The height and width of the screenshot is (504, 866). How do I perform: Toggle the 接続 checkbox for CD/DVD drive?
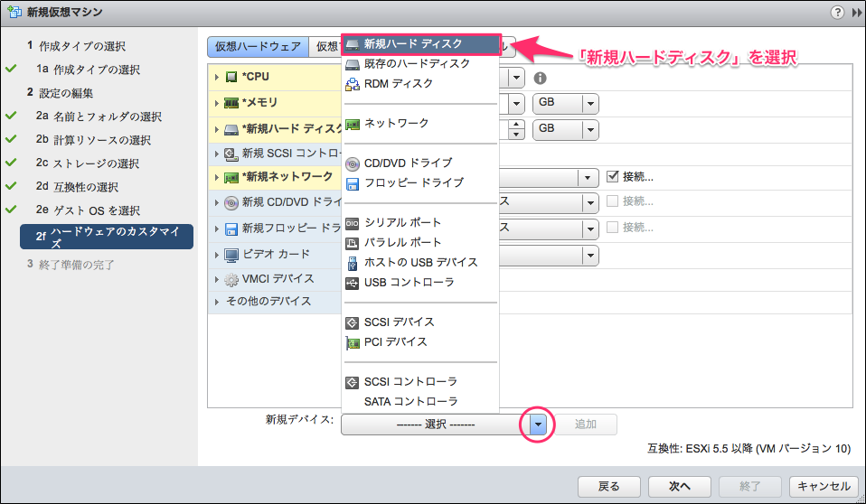pyautogui.click(x=612, y=201)
